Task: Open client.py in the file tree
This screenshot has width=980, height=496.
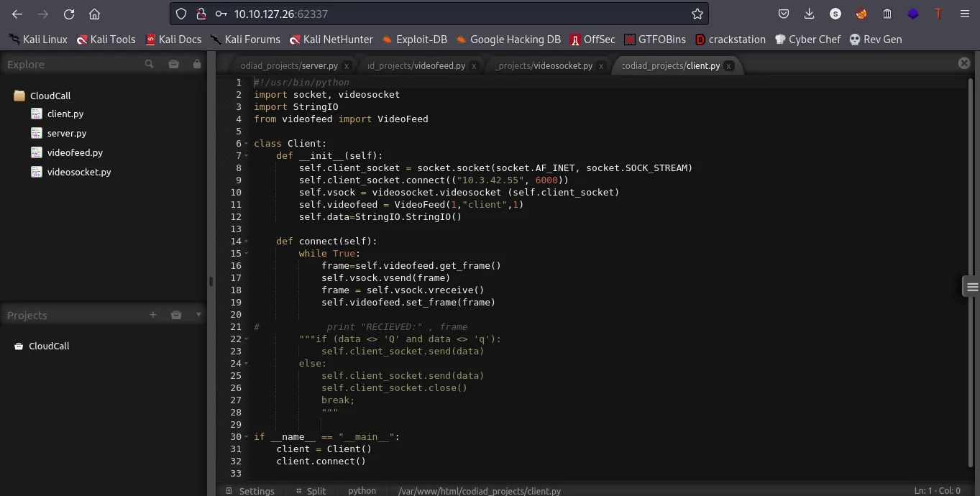Action: click(65, 114)
